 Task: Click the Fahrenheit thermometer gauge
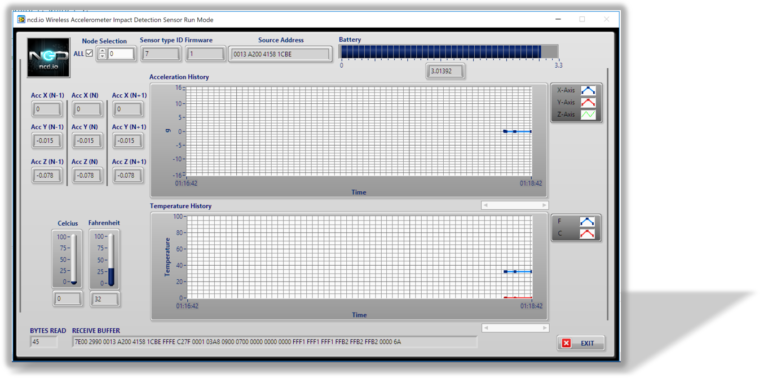(104, 260)
